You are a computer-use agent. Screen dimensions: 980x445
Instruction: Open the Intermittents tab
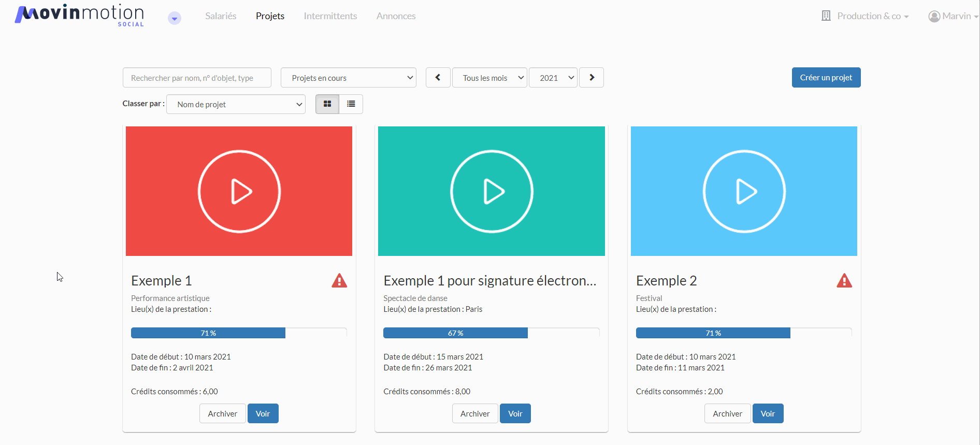(330, 16)
